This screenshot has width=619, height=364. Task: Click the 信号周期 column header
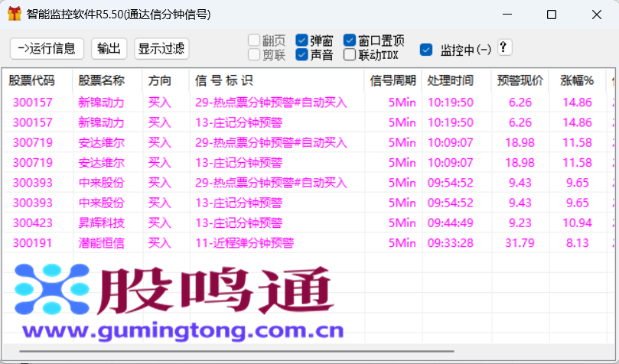(x=393, y=80)
